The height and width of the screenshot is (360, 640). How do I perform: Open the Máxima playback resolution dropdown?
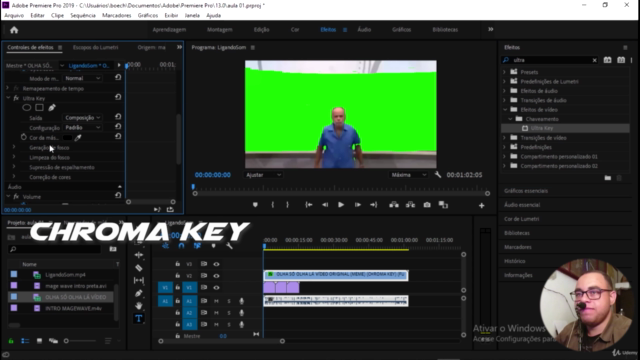(x=409, y=175)
